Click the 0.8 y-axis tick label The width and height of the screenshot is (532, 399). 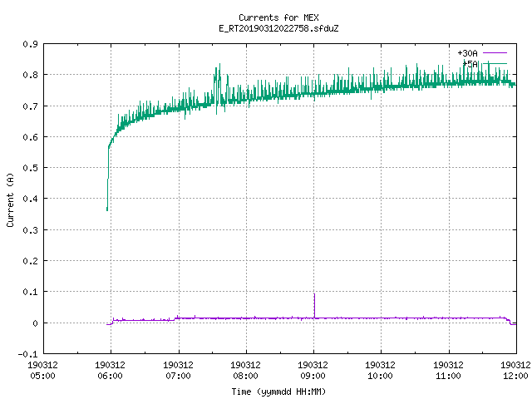[30, 75]
